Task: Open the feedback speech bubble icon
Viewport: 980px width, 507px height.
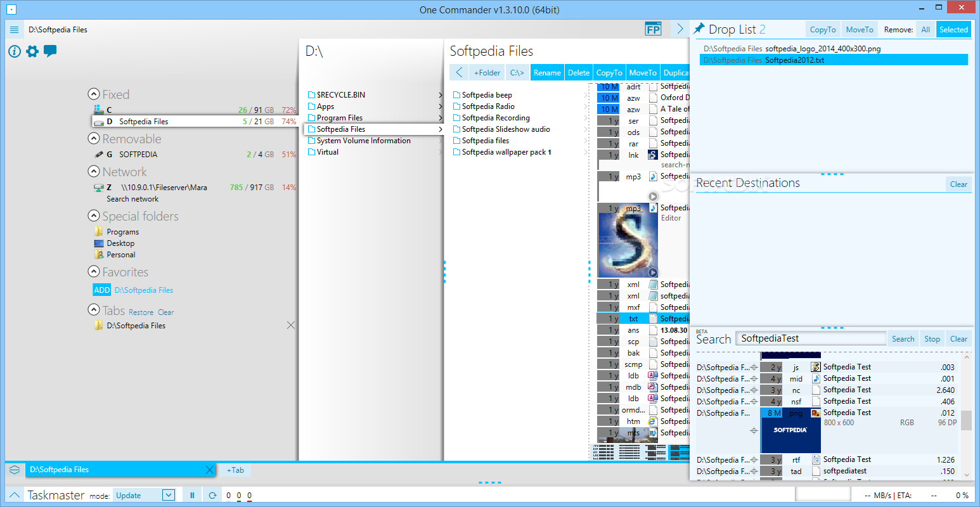Action: tap(50, 51)
